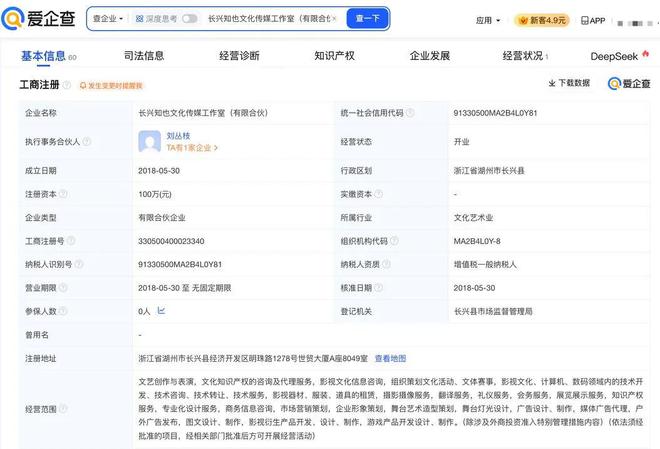Click the 工商注册号 value 330500400023340
The width and height of the screenshot is (660, 449).
point(171,241)
